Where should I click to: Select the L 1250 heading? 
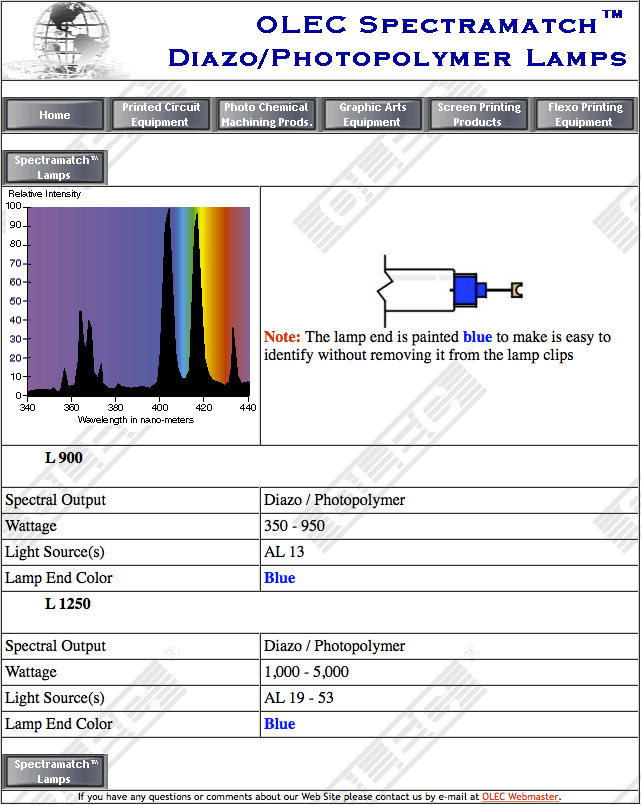coord(68,604)
